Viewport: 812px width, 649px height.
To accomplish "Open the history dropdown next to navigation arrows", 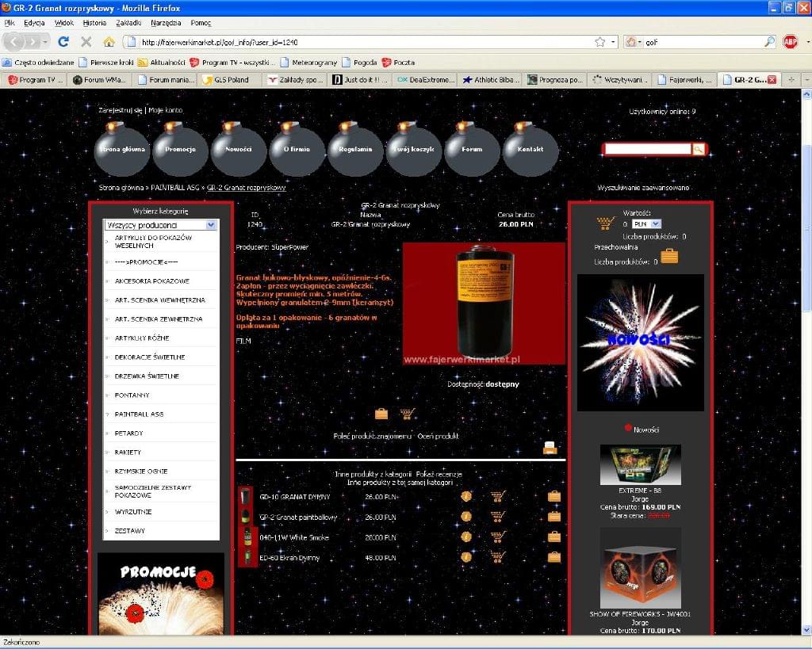I will point(45,42).
